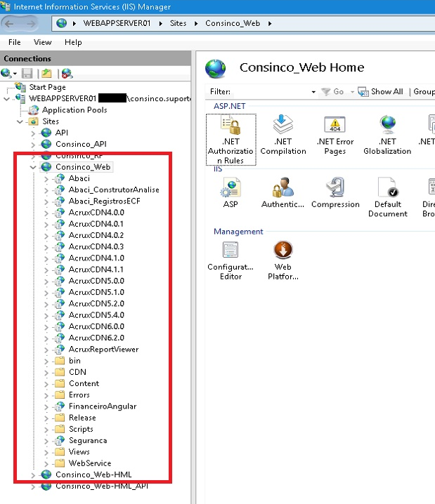Click the Show All button

tap(380, 92)
